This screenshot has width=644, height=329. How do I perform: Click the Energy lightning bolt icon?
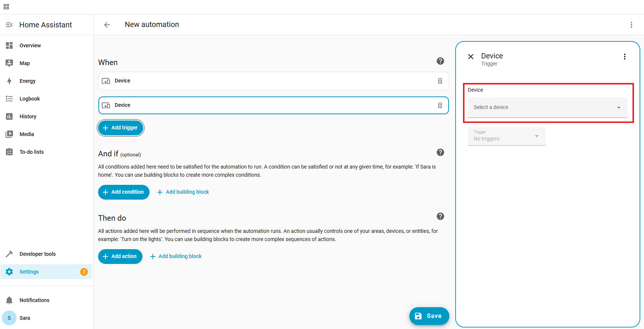[x=9, y=81]
